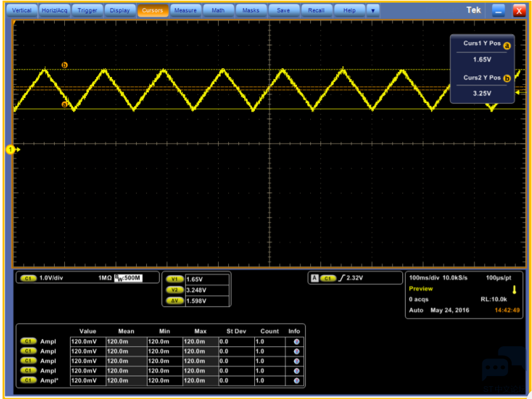Toggle Info indicator for first Ampl measurement
The height and width of the screenshot is (399, 532).
tap(296, 342)
